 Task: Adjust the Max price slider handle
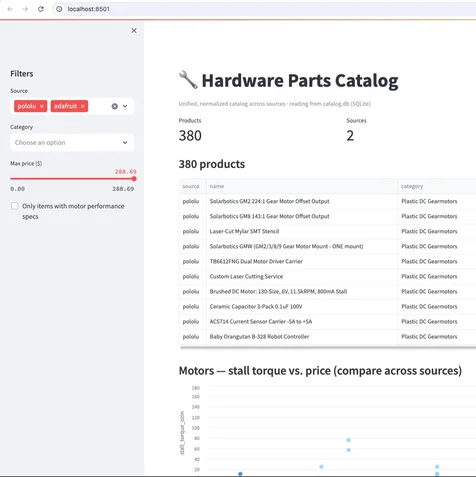[x=134, y=179]
